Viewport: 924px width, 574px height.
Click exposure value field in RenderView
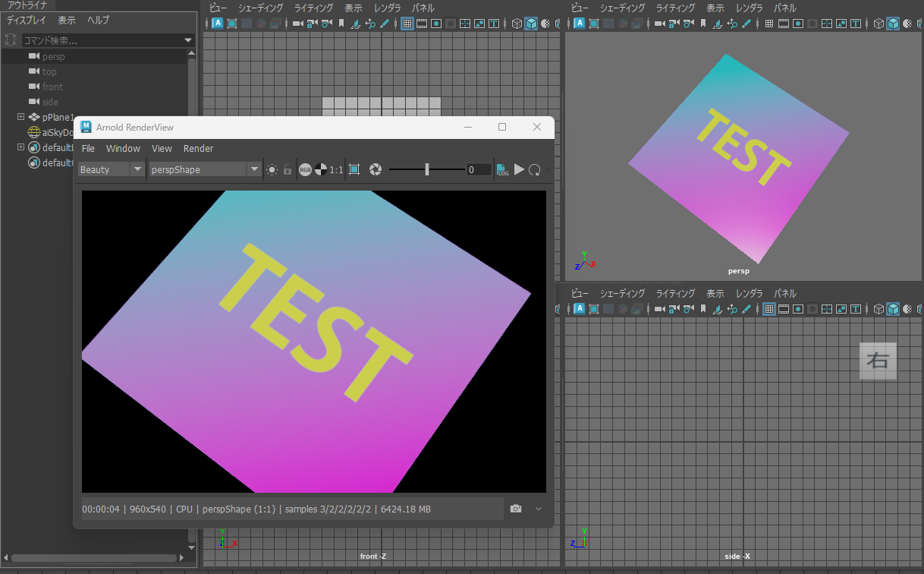coord(479,169)
